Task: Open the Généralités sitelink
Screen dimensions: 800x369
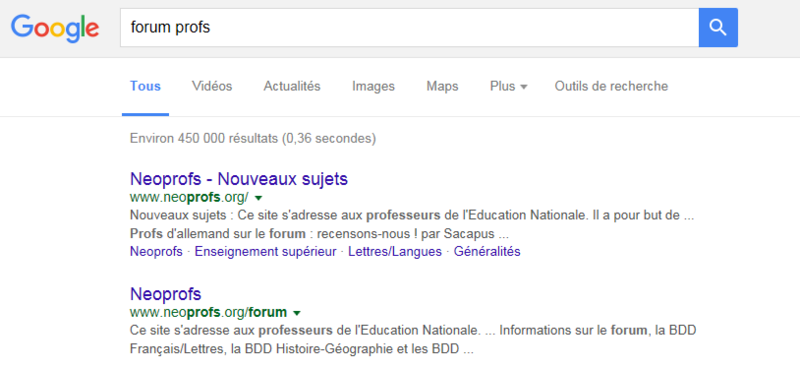Action: pyautogui.click(x=487, y=252)
